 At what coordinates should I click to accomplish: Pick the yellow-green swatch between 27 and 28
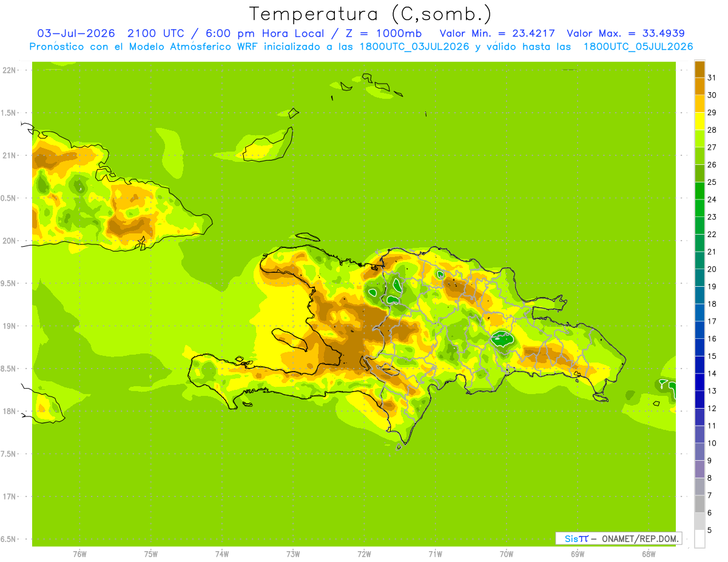699,139
